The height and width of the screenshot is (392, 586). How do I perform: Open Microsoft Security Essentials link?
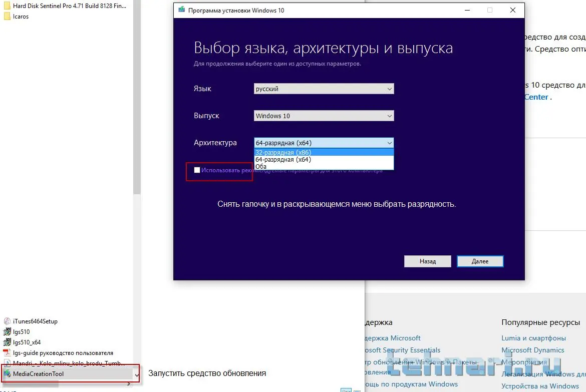pos(403,350)
